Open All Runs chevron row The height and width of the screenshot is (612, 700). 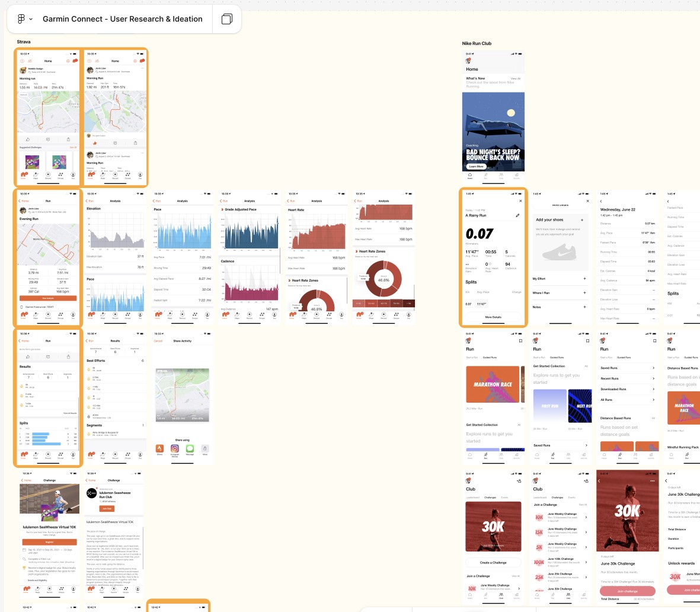click(627, 400)
